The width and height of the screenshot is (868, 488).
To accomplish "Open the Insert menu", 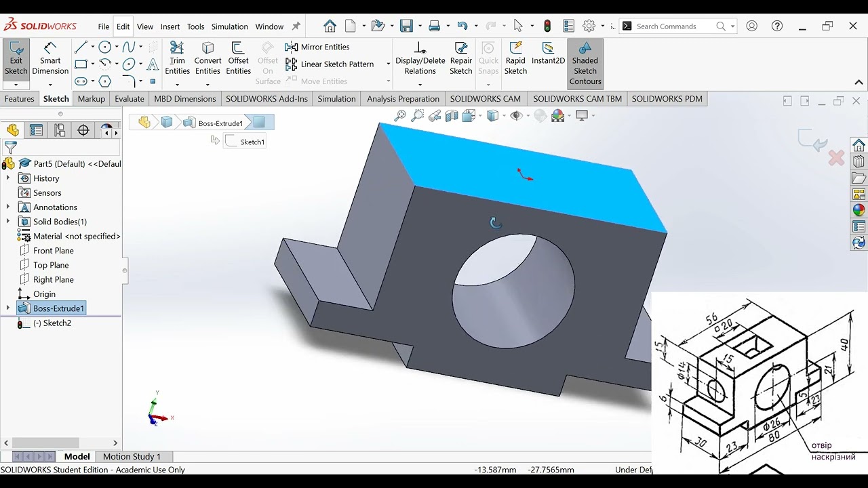I will pos(170,26).
